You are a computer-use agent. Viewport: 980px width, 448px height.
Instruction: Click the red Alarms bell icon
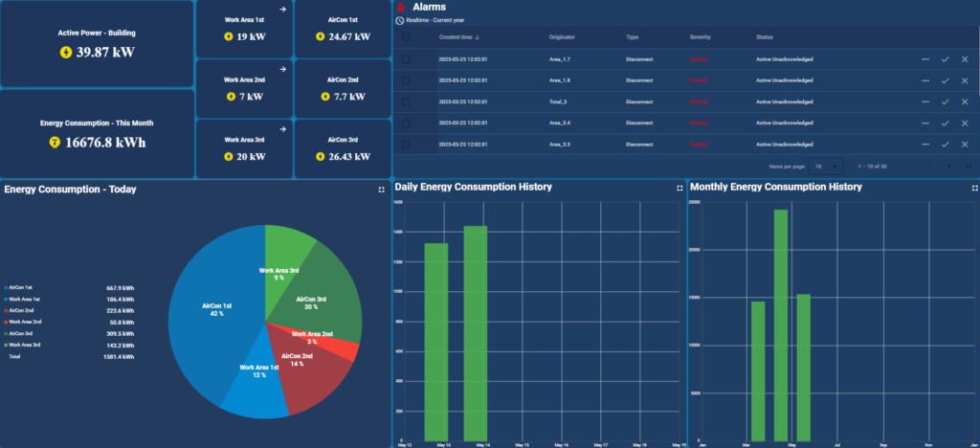point(401,8)
